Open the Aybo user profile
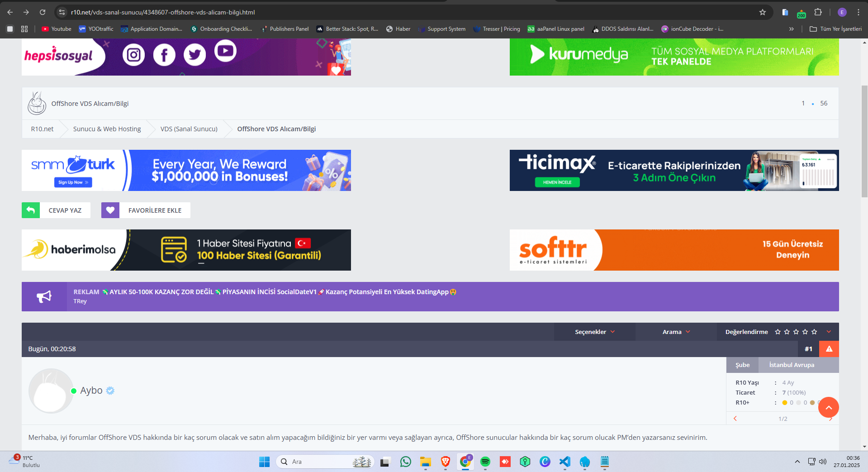This screenshot has width=868, height=472. coord(91,391)
